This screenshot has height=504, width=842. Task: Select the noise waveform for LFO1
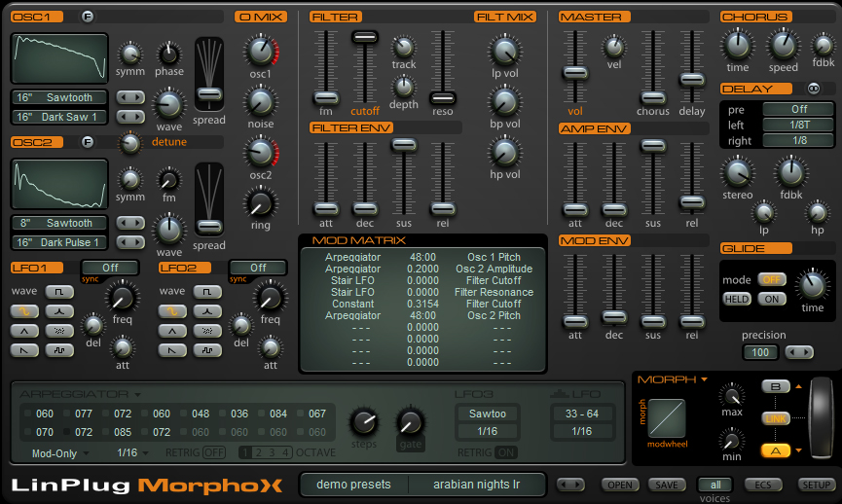click(x=60, y=330)
